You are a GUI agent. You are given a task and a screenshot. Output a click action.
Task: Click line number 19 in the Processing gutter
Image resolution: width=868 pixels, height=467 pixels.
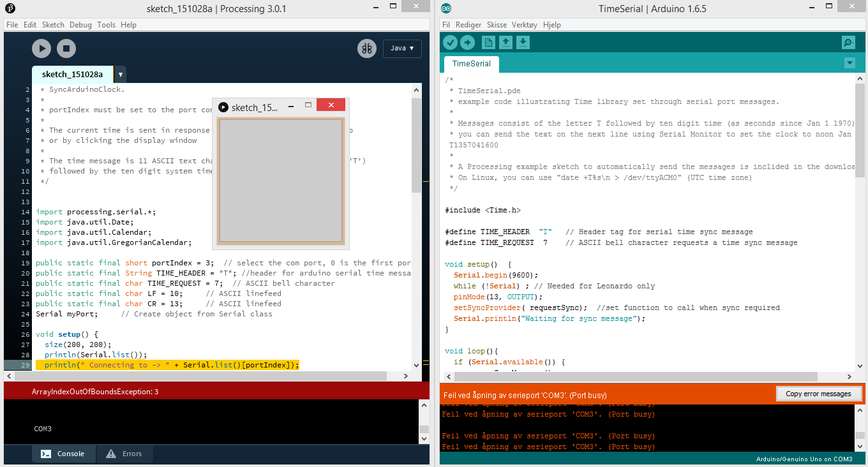[x=26, y=263]
